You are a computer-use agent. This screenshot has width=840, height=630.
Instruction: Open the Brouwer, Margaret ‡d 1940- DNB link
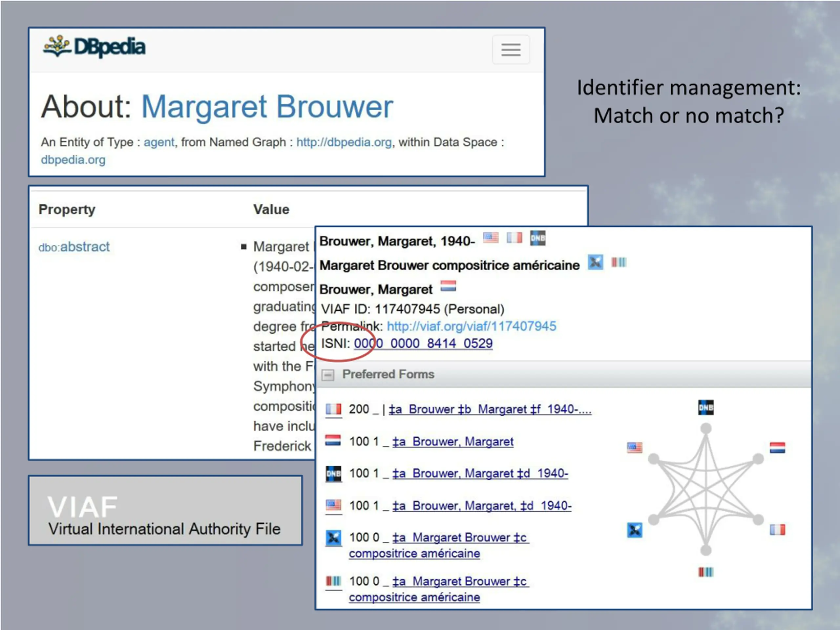pos(480,473)
